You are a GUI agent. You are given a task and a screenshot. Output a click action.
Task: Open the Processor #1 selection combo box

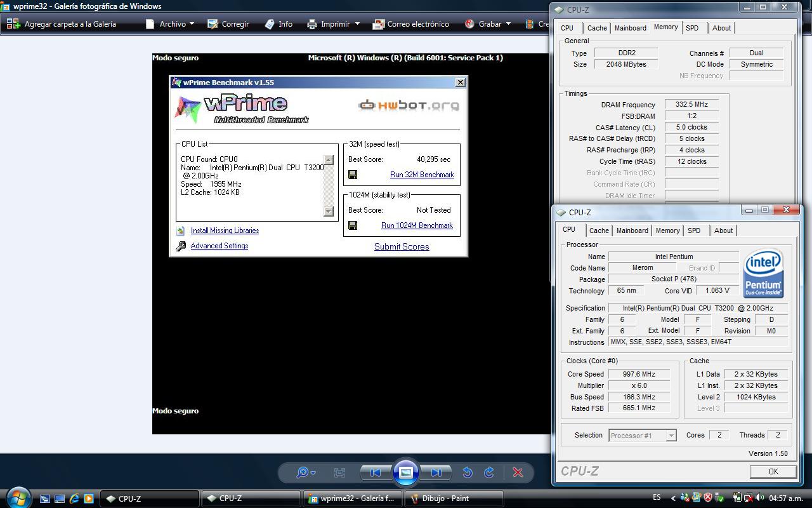(x=643, y=436)
